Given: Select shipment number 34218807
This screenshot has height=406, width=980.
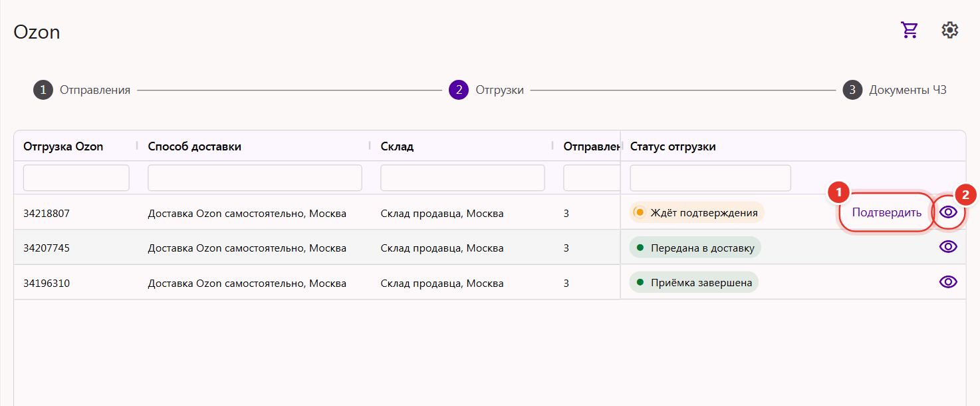Looking at the screenshot, I should click(47, 214).
